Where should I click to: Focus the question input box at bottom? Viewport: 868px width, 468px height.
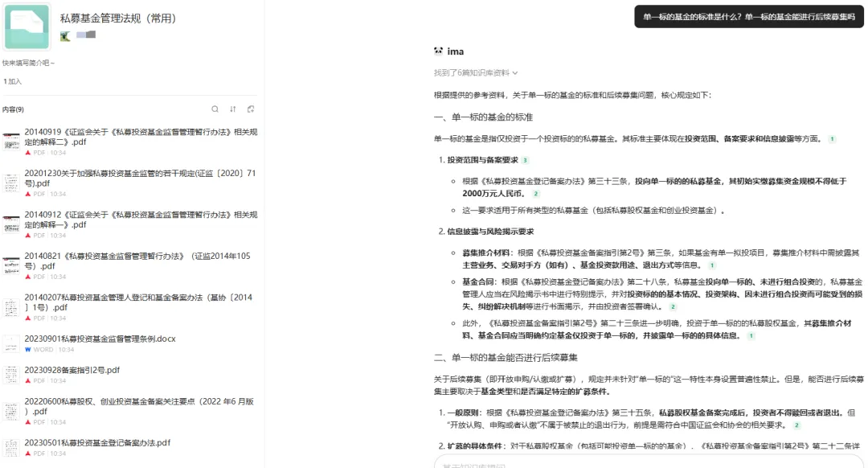649,462
